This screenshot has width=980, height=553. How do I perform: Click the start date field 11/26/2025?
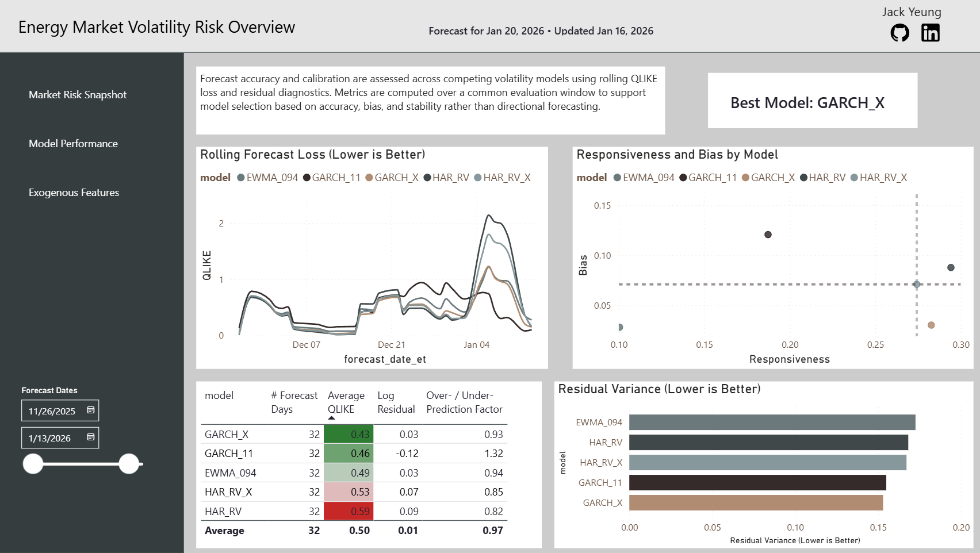pos(60,410)
